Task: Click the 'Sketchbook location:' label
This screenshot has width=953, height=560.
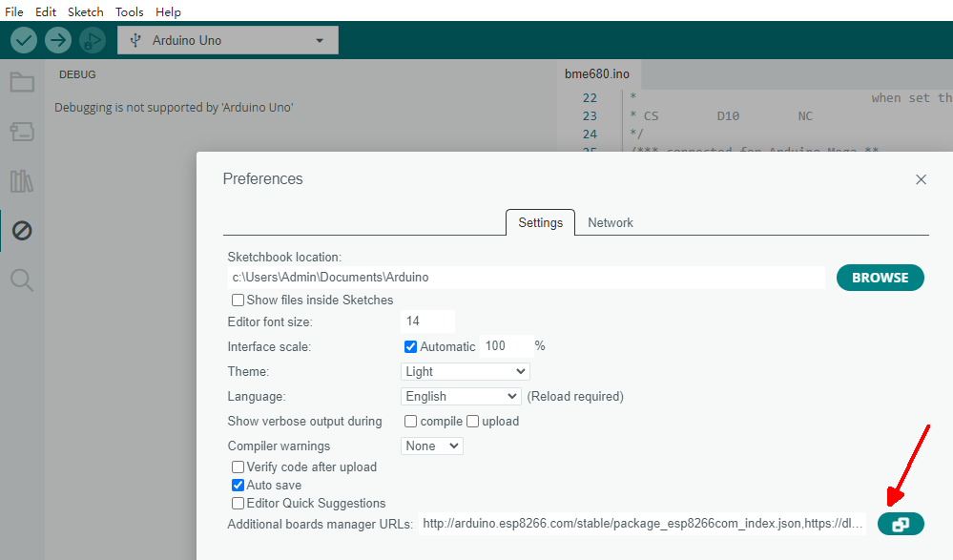Action: tap(284, 258)
